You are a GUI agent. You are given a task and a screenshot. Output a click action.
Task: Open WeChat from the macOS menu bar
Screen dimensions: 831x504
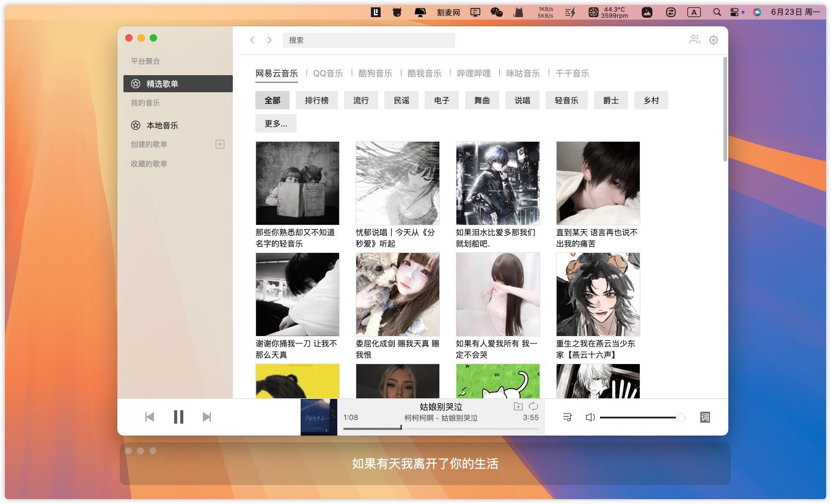497,12
